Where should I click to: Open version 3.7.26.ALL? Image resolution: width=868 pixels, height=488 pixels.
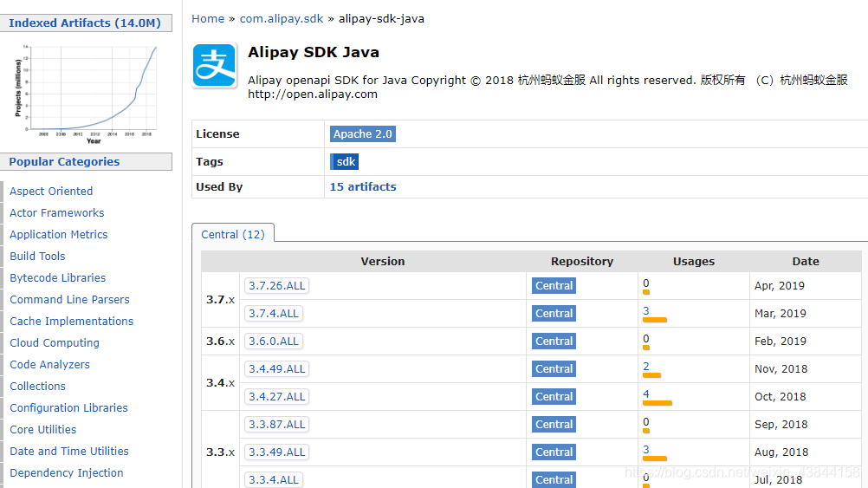pyautogui.click(x=277, y=286)
